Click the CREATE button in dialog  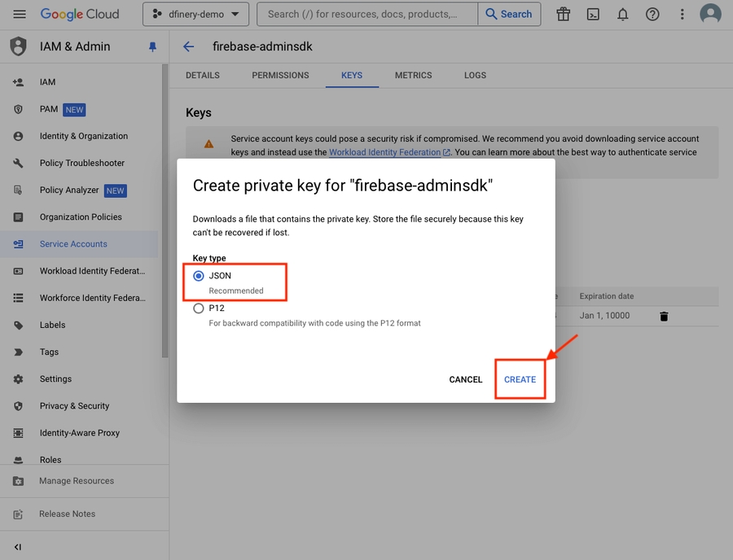click(x=520, y=379)
